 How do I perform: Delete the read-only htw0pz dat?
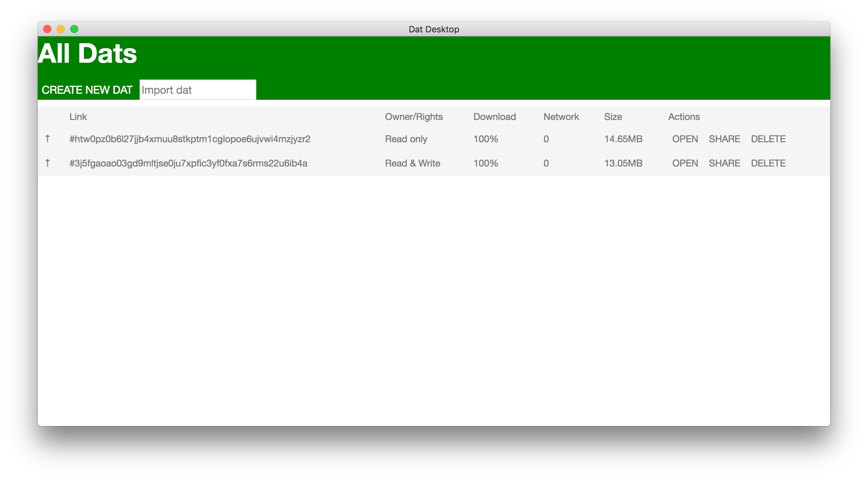[768, 139]
